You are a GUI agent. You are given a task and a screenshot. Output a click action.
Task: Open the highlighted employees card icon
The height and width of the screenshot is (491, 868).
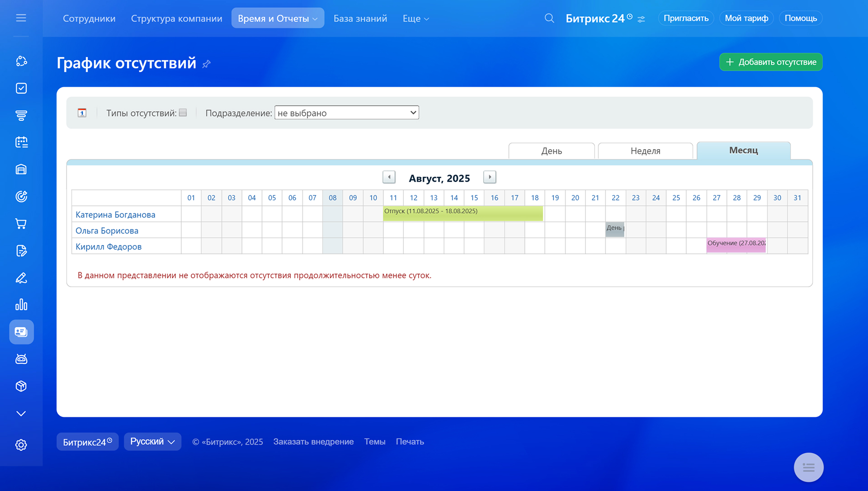[x=21, y=332]
